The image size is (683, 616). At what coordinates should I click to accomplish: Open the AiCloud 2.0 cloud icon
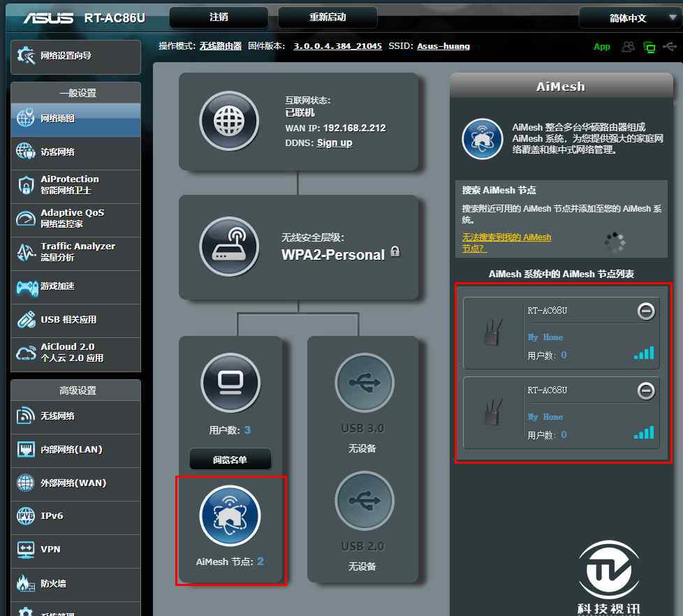coord(26,353)
